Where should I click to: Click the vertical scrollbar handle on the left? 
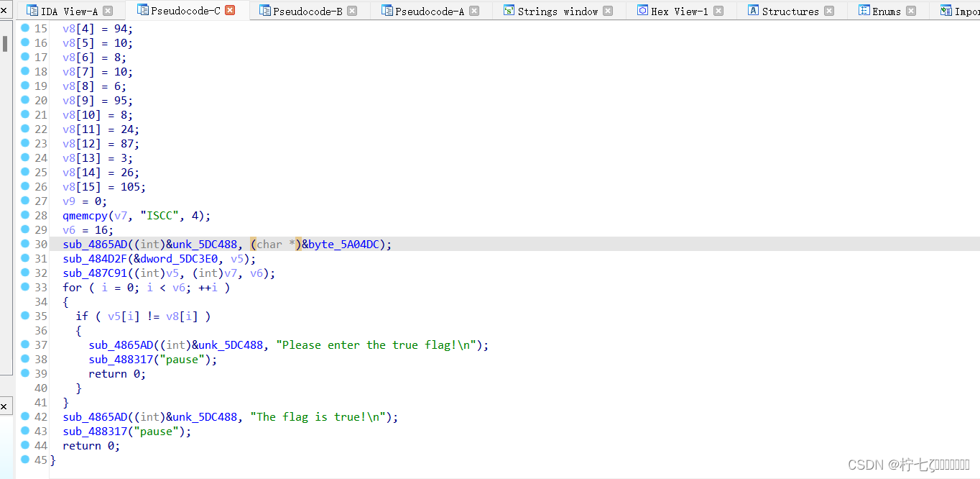[6, 43]
